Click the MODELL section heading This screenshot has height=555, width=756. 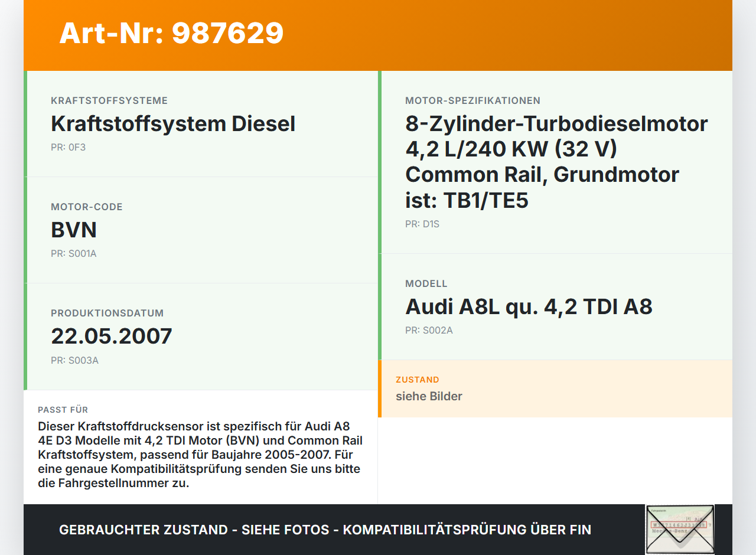(x=426, y=283)
